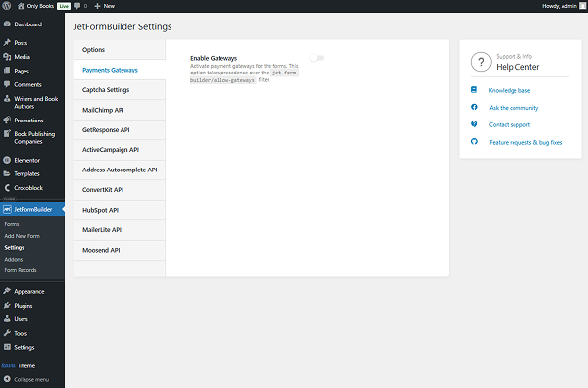Open the Moosend API tab
The height and width of the screenshot is (388, 588).
[x=120, y=250]
